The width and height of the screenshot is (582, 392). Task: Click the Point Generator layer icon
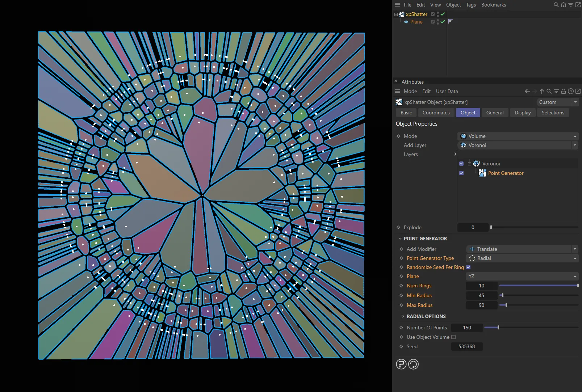pos(483,173)
